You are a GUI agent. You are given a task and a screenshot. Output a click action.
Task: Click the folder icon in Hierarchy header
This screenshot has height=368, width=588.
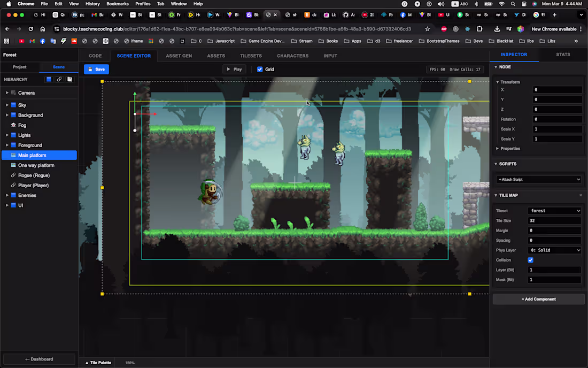pos(69,79)
